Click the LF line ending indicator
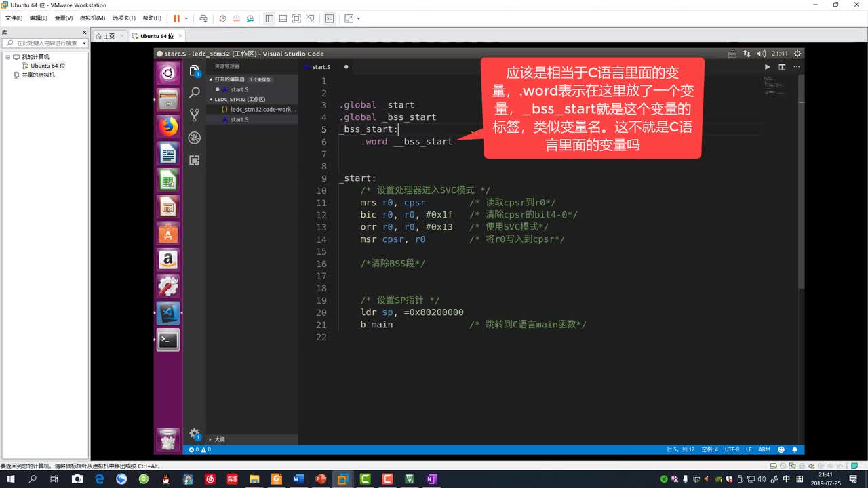The image size is (868, 488). (x=749, y=449)
